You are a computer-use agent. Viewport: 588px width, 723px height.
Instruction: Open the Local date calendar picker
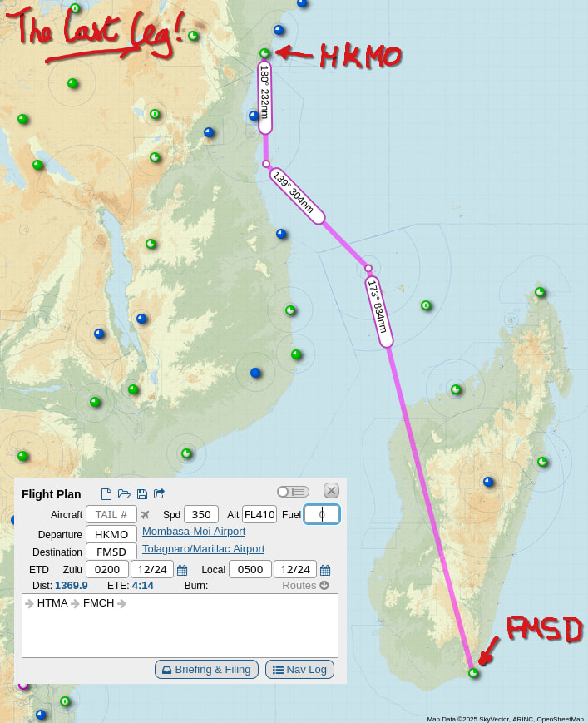click(325, 570)
